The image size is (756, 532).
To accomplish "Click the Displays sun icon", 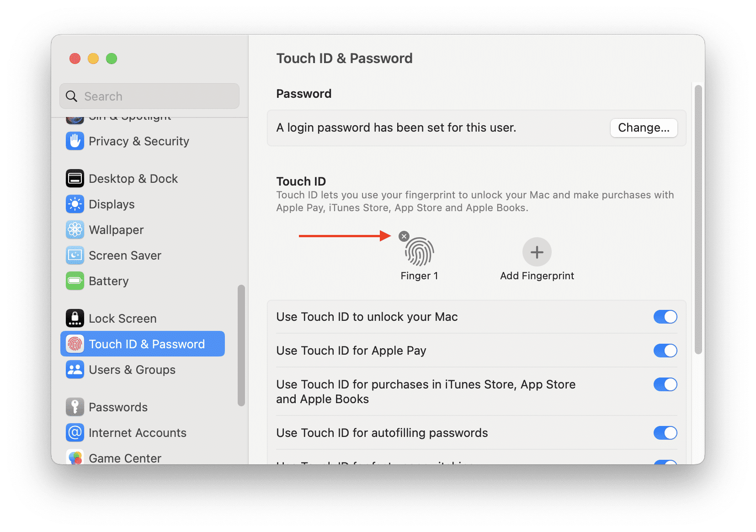I will (x=75, y=204).
